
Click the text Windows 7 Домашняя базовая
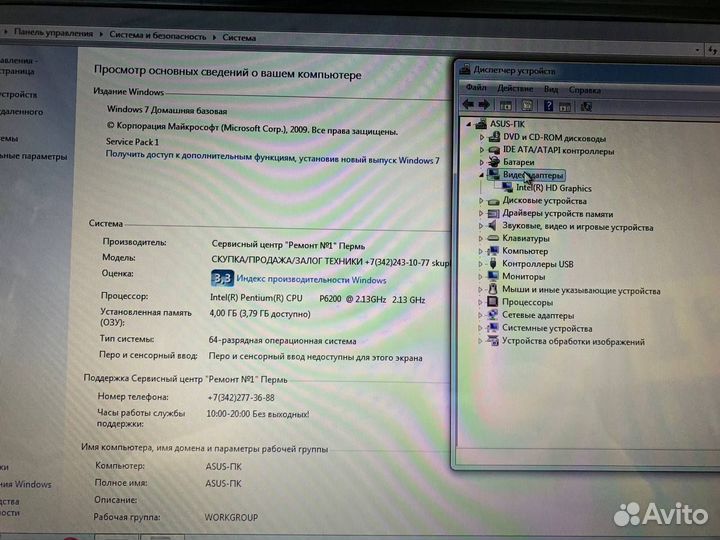tap(167, 110)
